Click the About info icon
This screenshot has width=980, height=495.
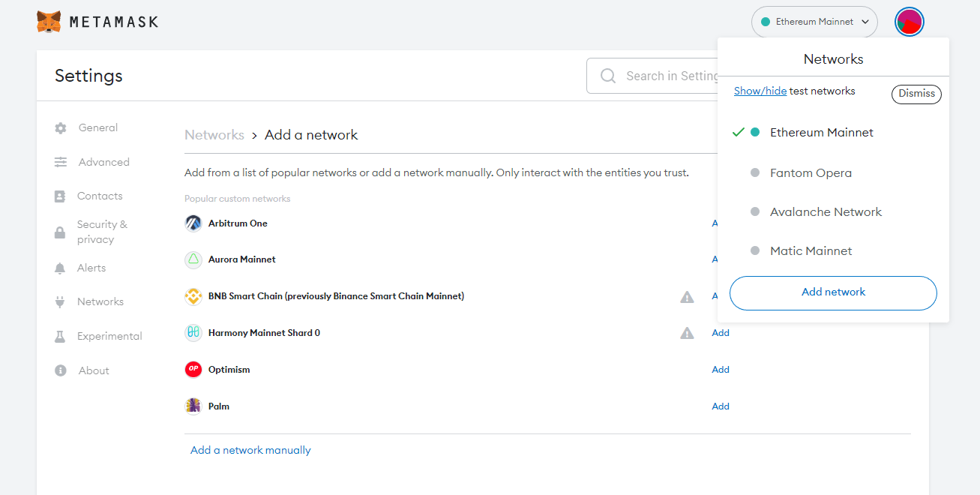coord(61,370)
